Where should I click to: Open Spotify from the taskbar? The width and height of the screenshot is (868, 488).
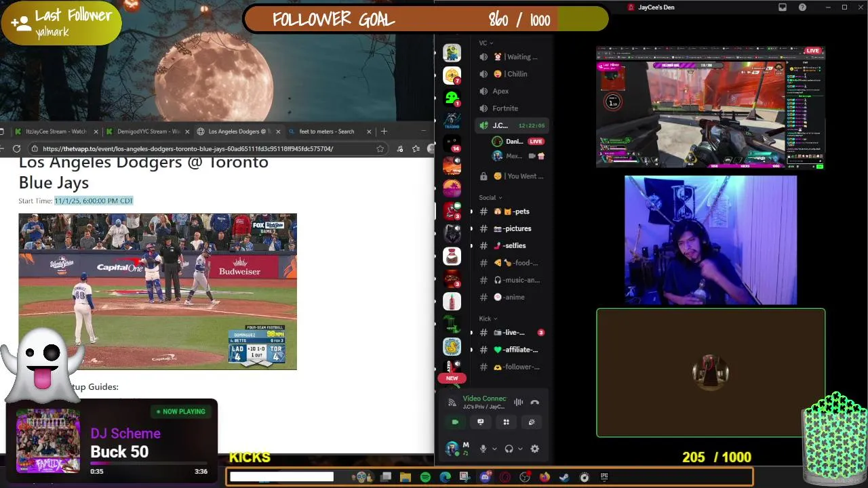tap(425, 477)
